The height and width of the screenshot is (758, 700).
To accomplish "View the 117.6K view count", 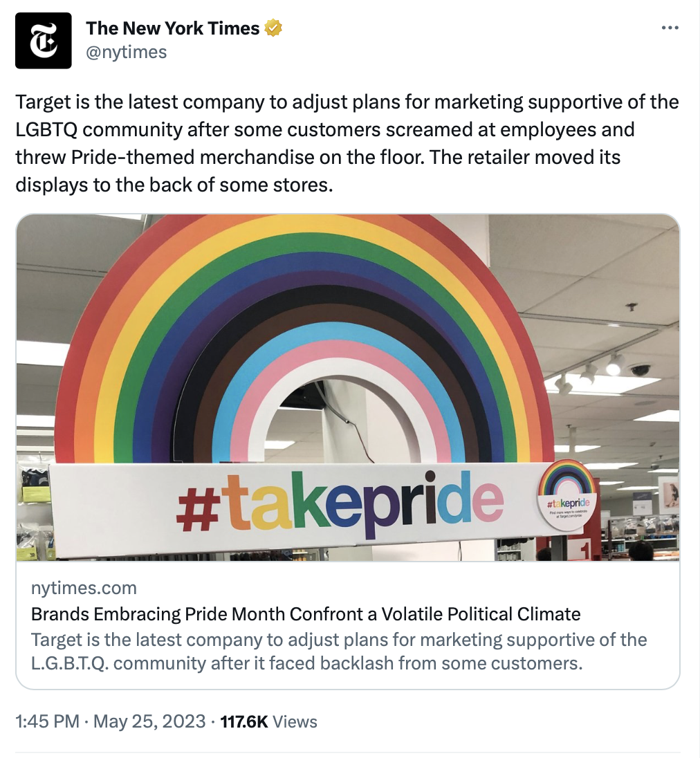I will click(x=243, y=722).
